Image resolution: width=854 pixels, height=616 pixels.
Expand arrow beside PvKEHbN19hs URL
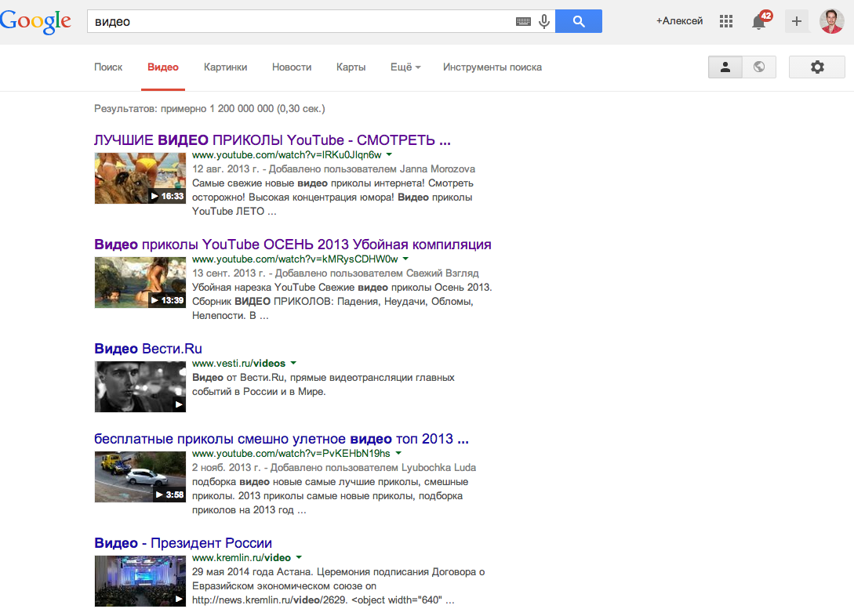pos(398,453)
